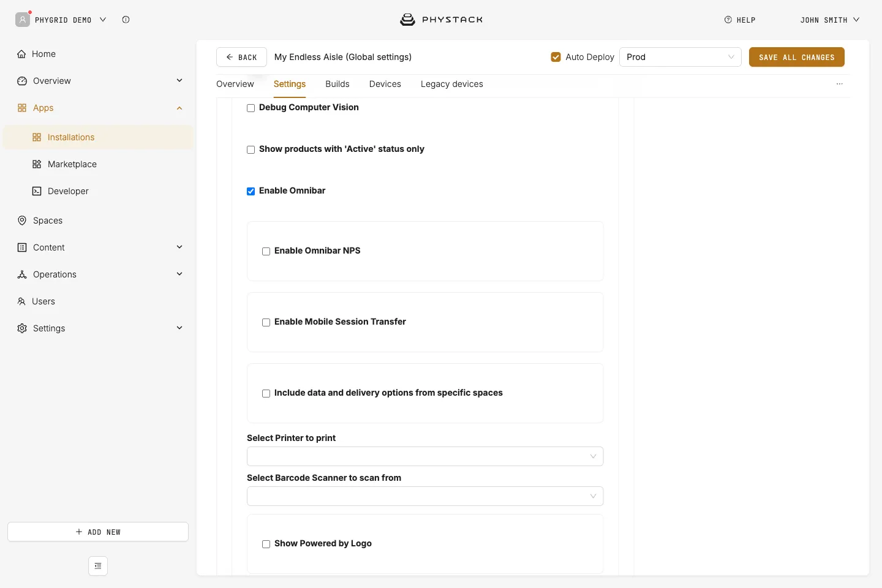The image size is (882, 588).
Task: Open the more options ellipsis menu
Action: coord(840,84)
